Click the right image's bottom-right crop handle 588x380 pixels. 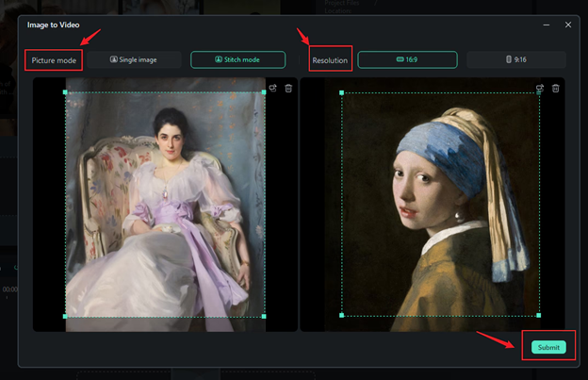coord(540,316)
